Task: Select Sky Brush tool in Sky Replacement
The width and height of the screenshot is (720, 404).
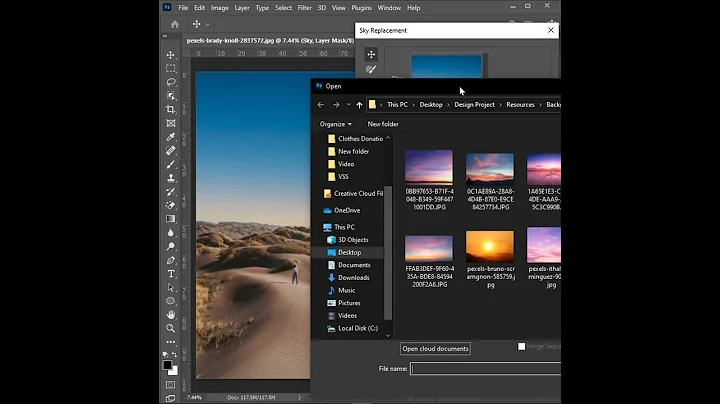Action: tap(371, 69)
